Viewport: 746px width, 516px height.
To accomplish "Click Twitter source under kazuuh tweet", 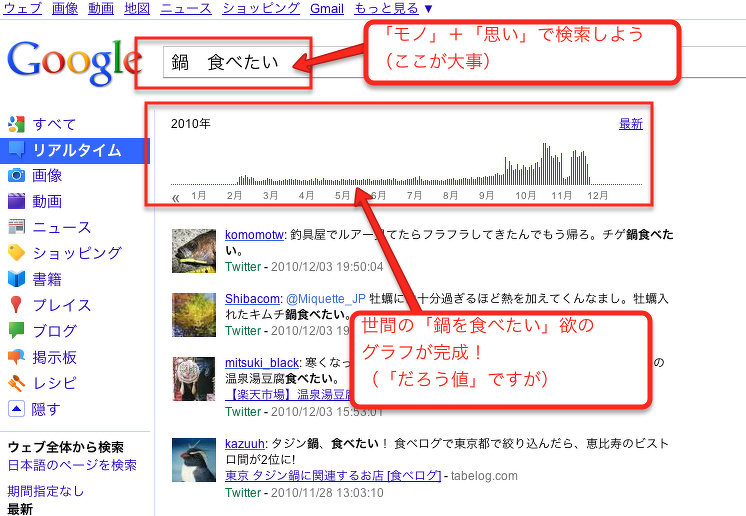I will click(x=243, y=493).
